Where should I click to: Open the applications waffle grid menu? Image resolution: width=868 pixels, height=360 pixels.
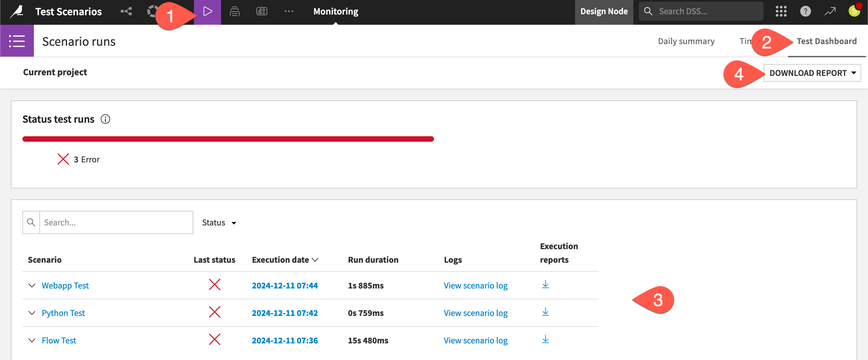point(782,11)
